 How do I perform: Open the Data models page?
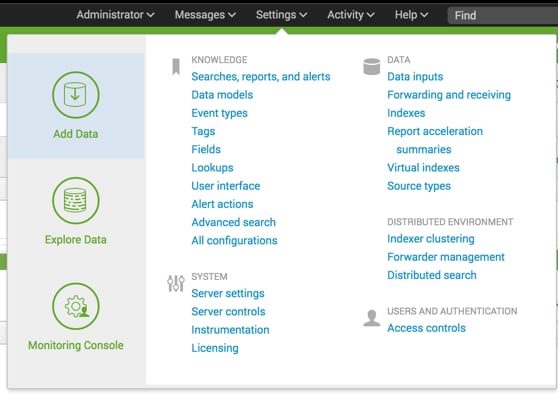(x=222, y=95)
